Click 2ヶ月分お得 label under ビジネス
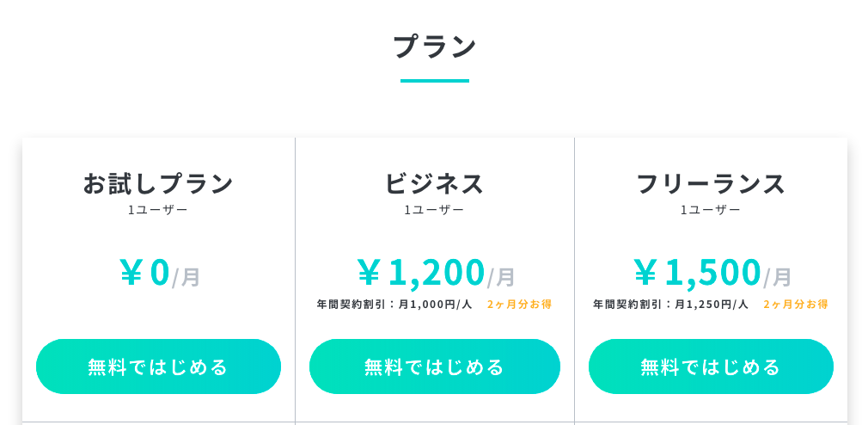The image size is (868, 425). pos(519,305)
